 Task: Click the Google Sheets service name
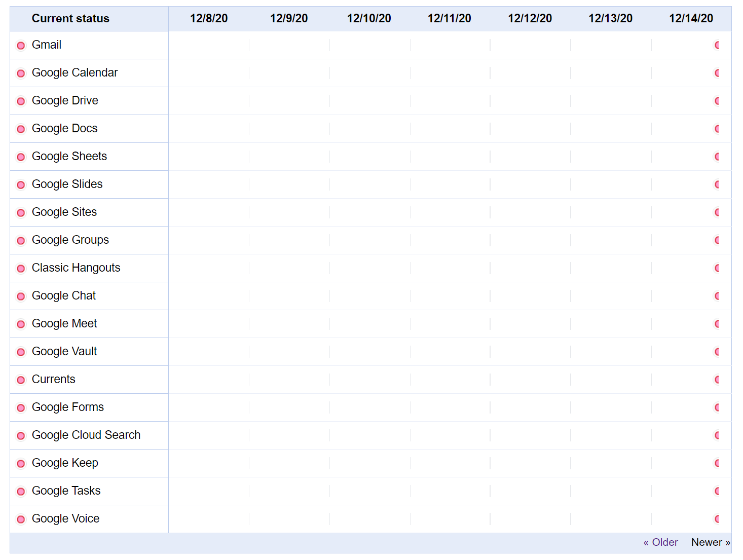[69, 156]
